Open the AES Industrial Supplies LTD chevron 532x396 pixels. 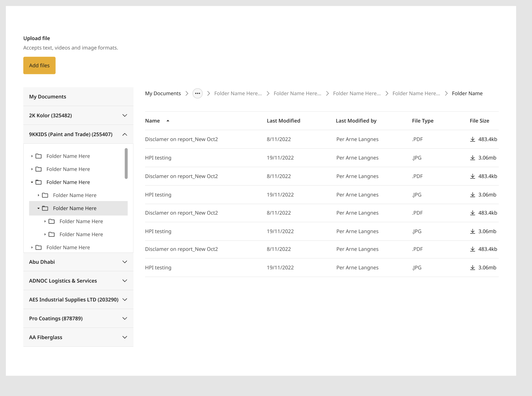click(125, 300)
